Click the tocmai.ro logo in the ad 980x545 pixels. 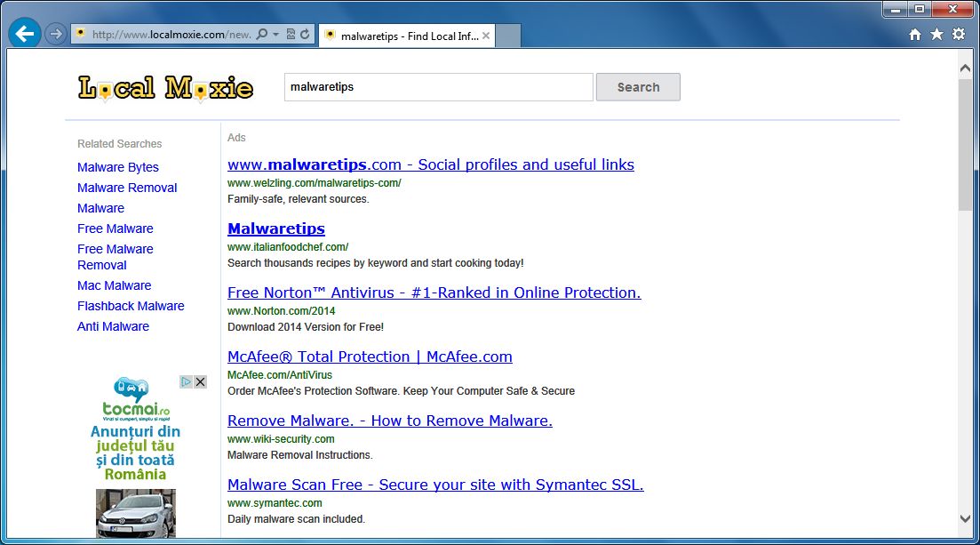click(x=136, y=398)
